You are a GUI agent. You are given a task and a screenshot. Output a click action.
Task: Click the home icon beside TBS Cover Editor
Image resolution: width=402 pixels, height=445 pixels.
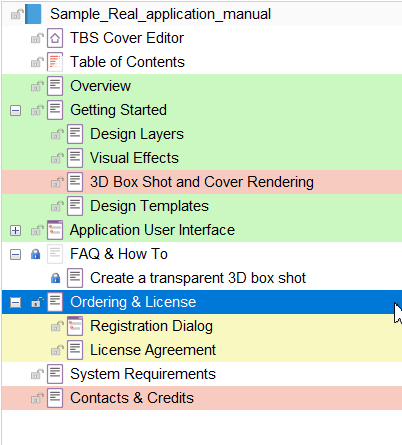click(55, 38)
